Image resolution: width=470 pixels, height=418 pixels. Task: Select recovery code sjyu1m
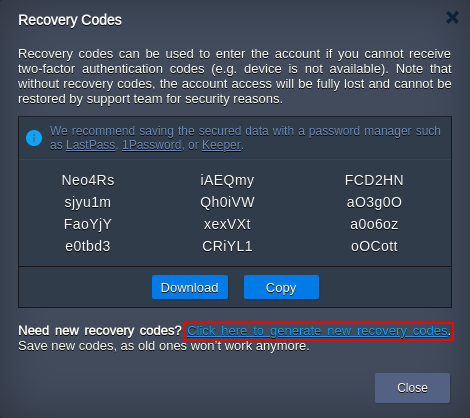[x=88, y=203]
